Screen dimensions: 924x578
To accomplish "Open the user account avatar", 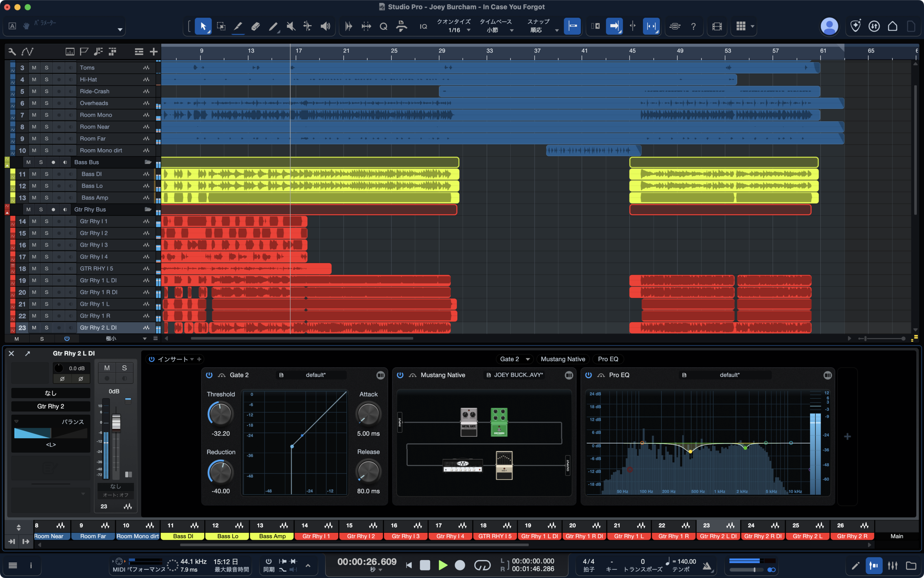I will [x=829, y=26].
